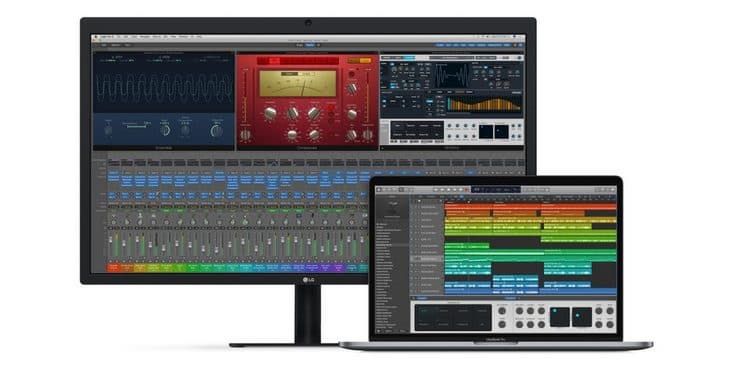Click the orange wavetable bar graph in the synth
Screen dimensions: 735x368
point(485,104)
